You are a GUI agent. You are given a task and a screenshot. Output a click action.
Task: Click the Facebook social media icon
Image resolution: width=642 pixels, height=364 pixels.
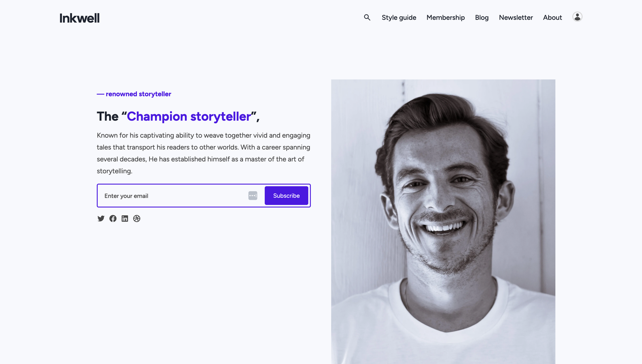pos(112,218)
